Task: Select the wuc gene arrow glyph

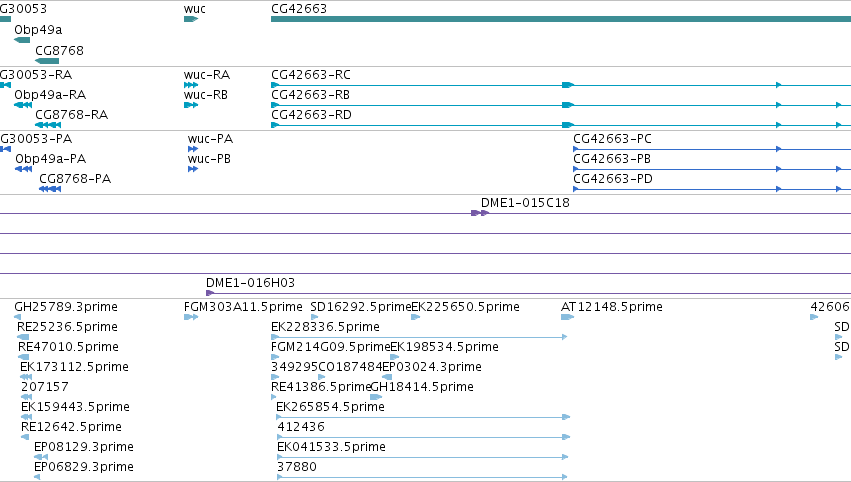Action: coord(191,19)
